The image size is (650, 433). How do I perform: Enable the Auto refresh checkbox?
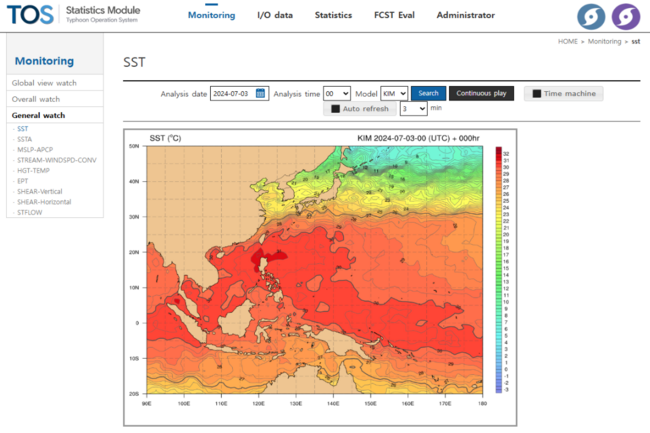(335, 109)
